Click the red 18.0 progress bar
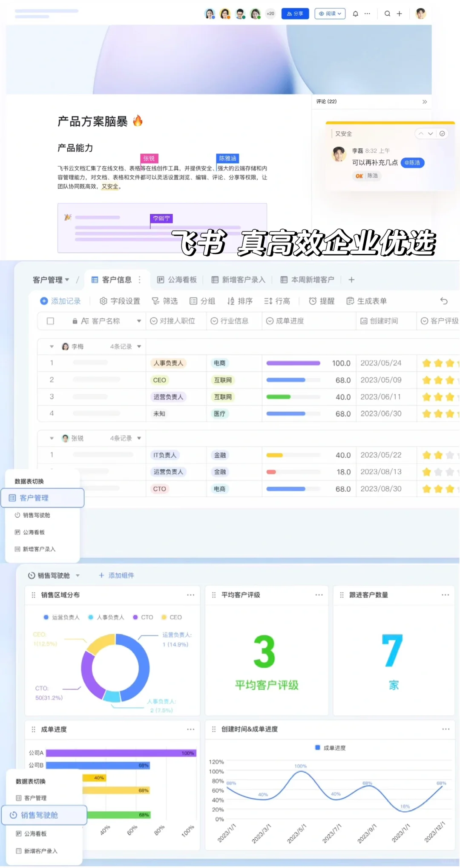 (x=271, y=472)
